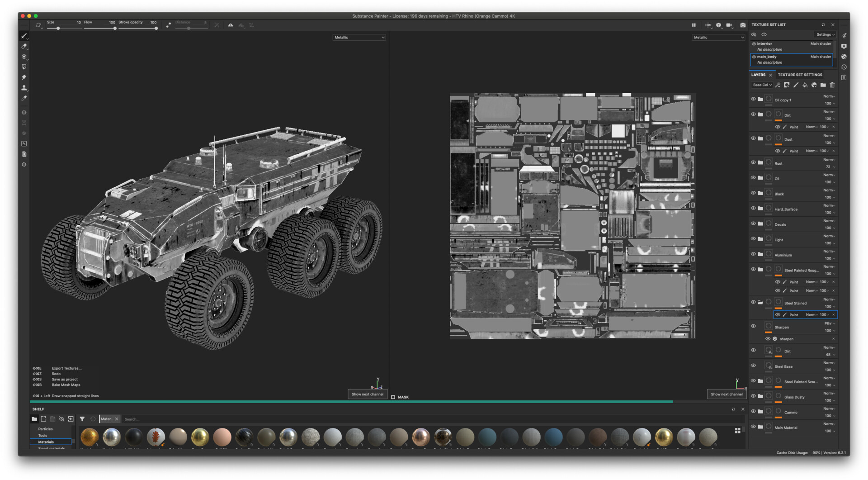Image resolution: width=868 pixels, height=480 pixels.
Task: Open the Sharpen layer Pthr blend dropdown
Action: (830, 323)
